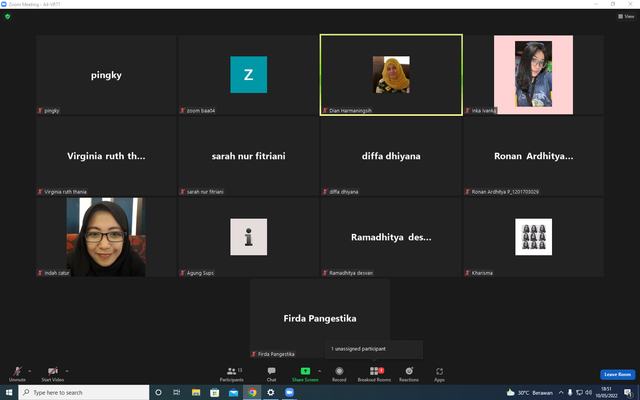This screenshot has width=640, height=400.
Task: Select the zoom baa04 avatar
Action: [249, 74]
